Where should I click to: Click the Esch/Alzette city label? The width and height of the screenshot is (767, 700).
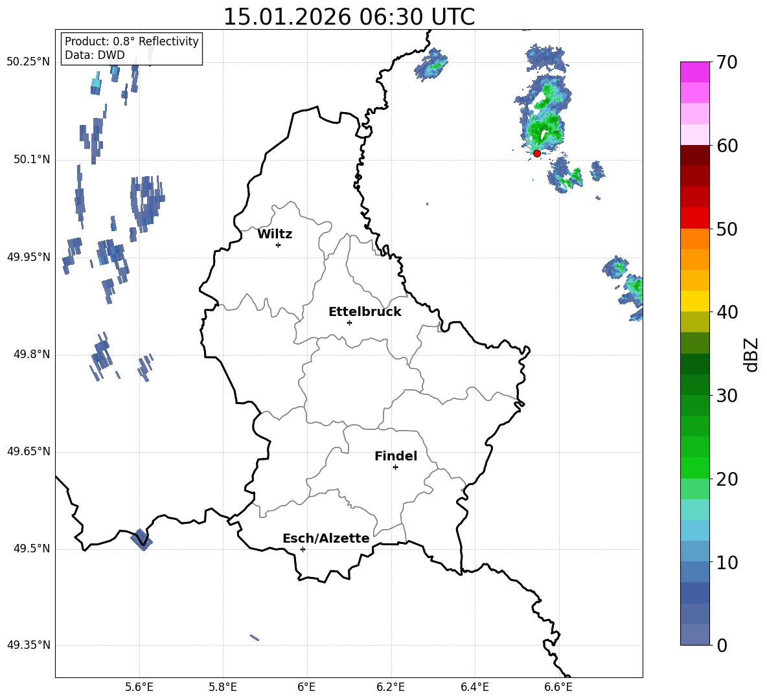[326, 538]
